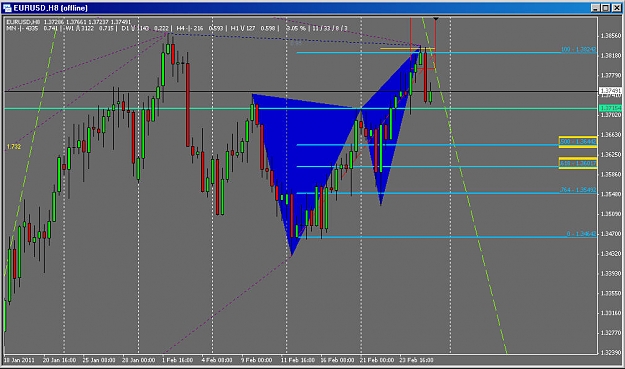Select the highlighted .618 Fibonacci level label
Image resolution: width=625 pixels, height=369 pixels.
[x=578, y=163]
